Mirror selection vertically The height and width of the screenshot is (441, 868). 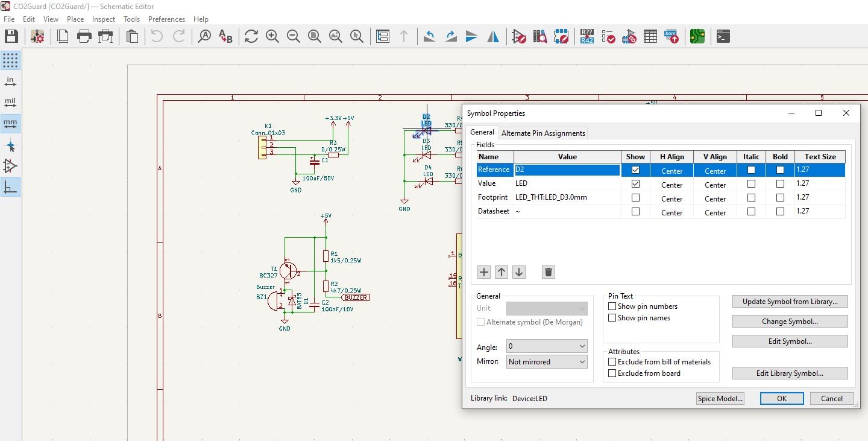pyautogui.click(x=472, y=37)
